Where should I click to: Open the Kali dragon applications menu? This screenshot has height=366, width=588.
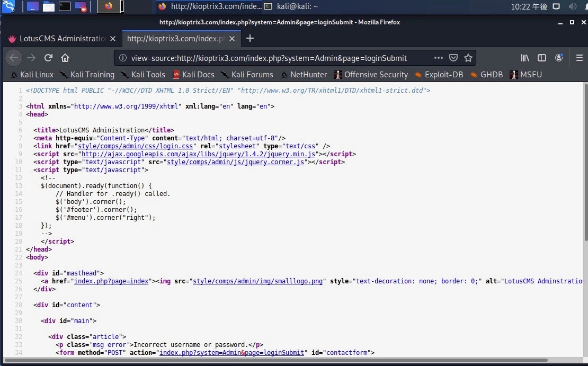tap(8, 6)
